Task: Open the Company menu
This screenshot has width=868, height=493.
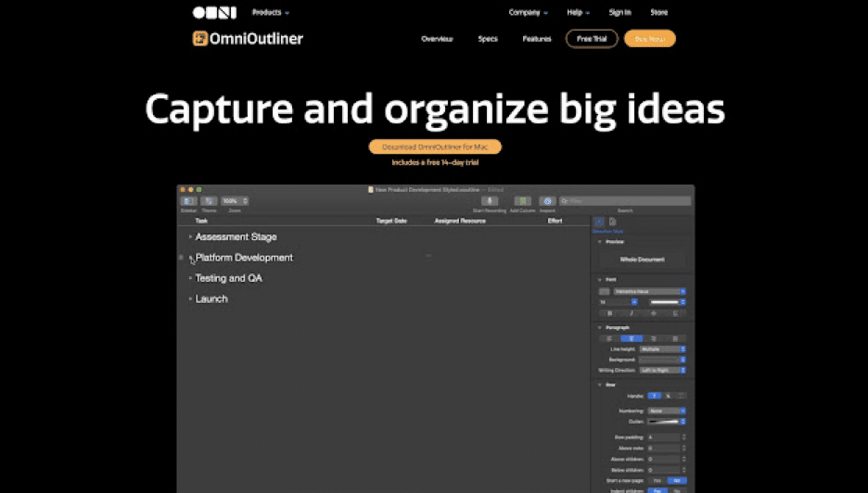Action: (528, 12)
